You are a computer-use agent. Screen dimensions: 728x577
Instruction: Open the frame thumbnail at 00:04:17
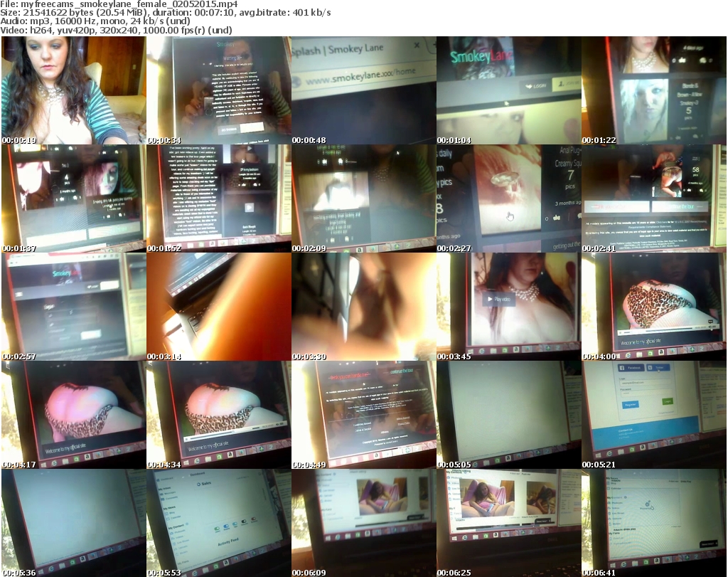74,415
